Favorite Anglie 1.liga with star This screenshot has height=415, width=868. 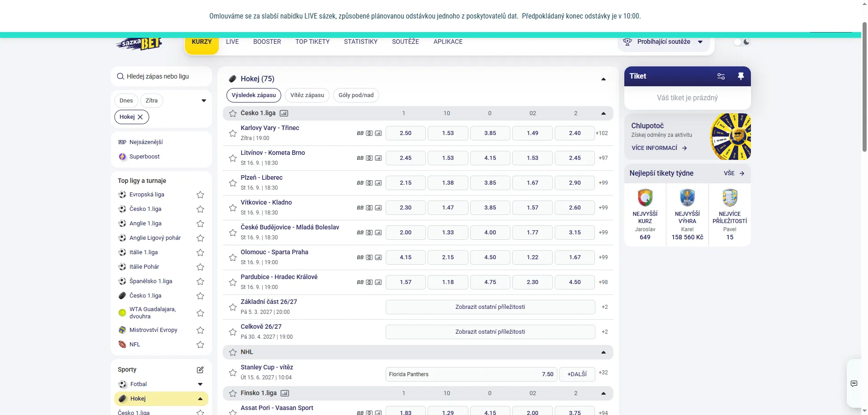coord(200,224)
